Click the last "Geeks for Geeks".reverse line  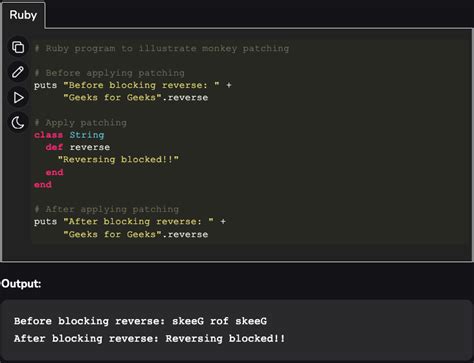coord(136,234)
